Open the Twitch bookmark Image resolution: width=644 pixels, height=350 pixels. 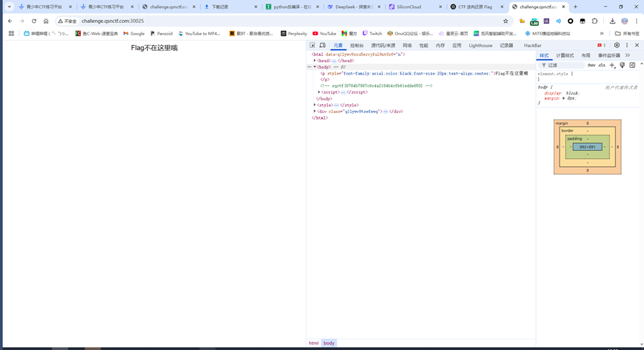pyautogui.click(x=372, y=34)
